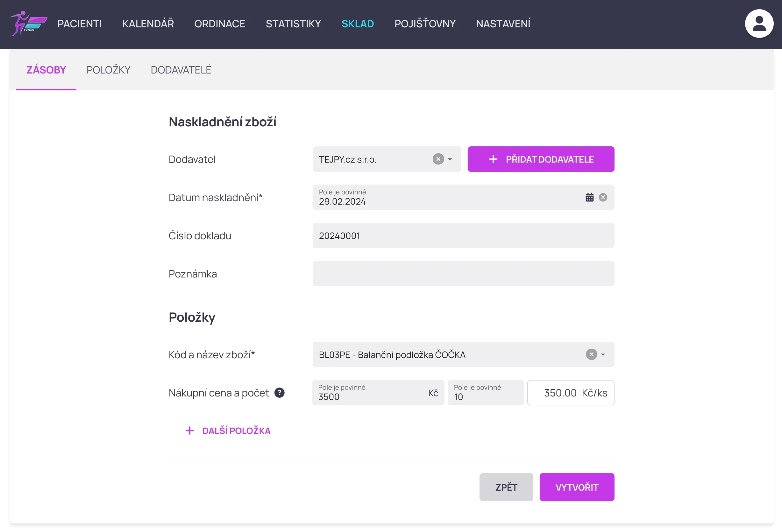Click the Vytvořit button
This screenshot has width=782, height=532.
click(x=576, y=487)
